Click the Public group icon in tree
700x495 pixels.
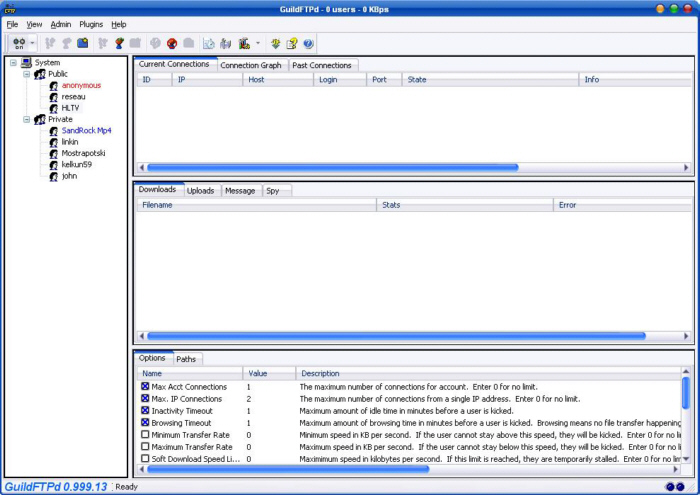click(x=40, y=74)
